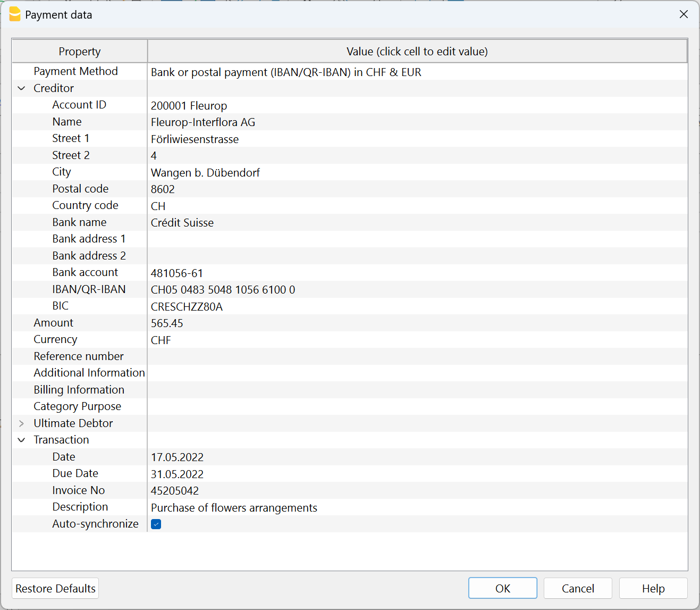Click the Due Date value 31.05.2022

tap(266, 473)
